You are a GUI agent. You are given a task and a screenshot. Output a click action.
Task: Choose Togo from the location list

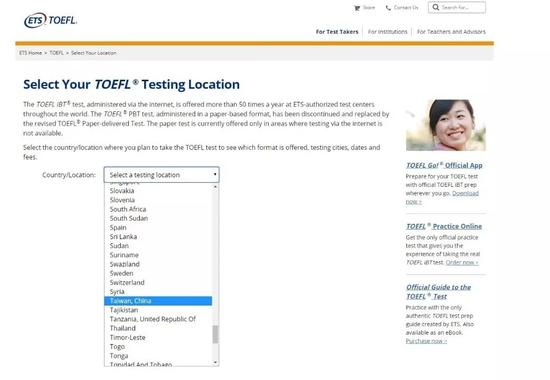(158, 346)
